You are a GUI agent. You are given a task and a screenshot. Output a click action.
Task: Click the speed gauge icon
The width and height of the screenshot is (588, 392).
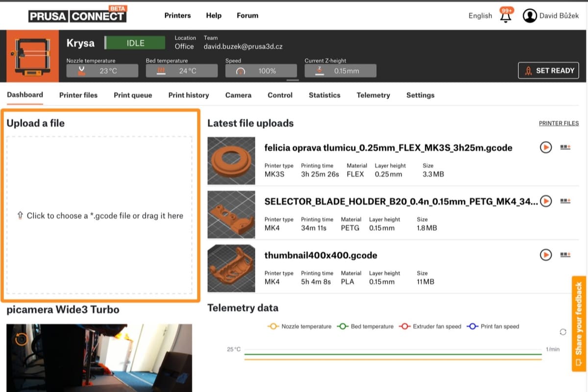(240, 71)
